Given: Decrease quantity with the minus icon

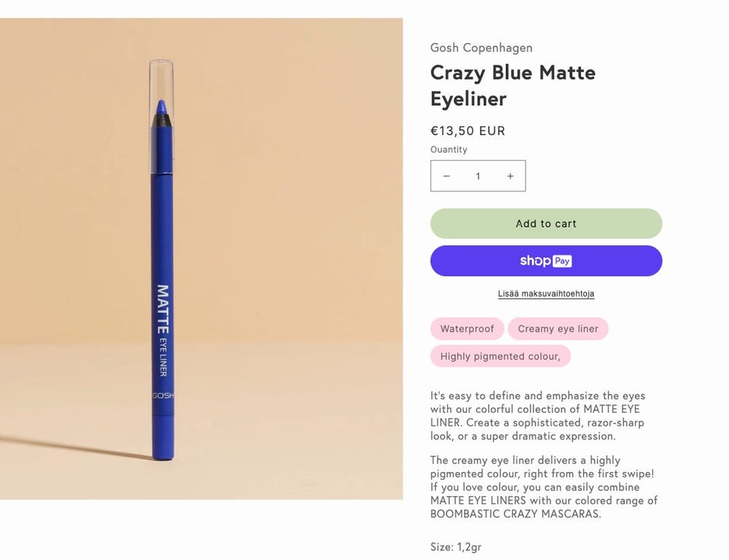Looking at the screenshot, I should pyautogui.click(x=447, y=176).
